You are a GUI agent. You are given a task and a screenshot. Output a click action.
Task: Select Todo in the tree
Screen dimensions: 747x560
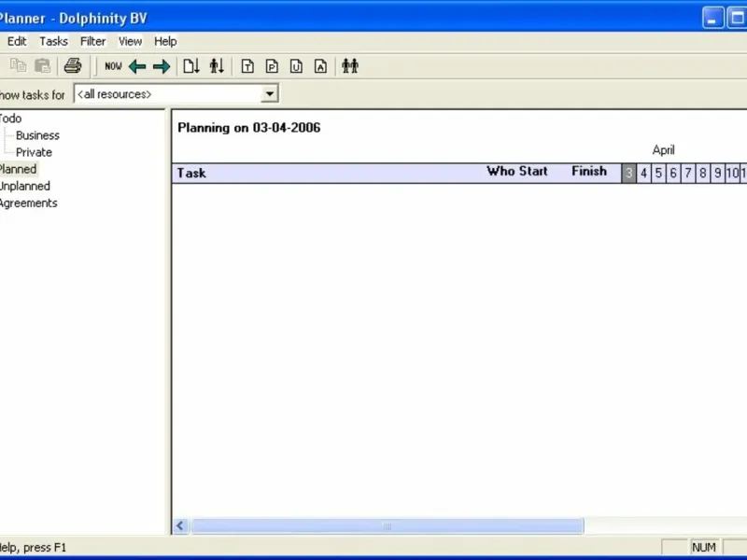tap(10, 119)
